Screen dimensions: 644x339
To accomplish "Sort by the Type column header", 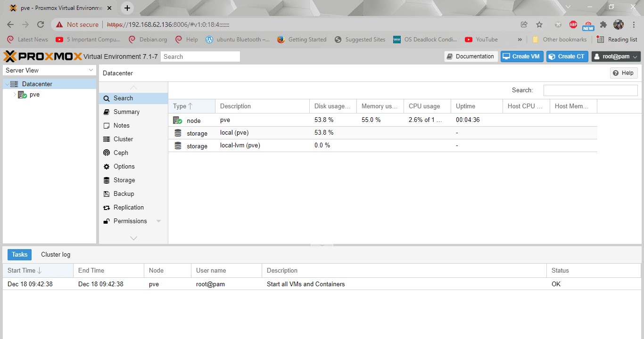I will [192, 106].
